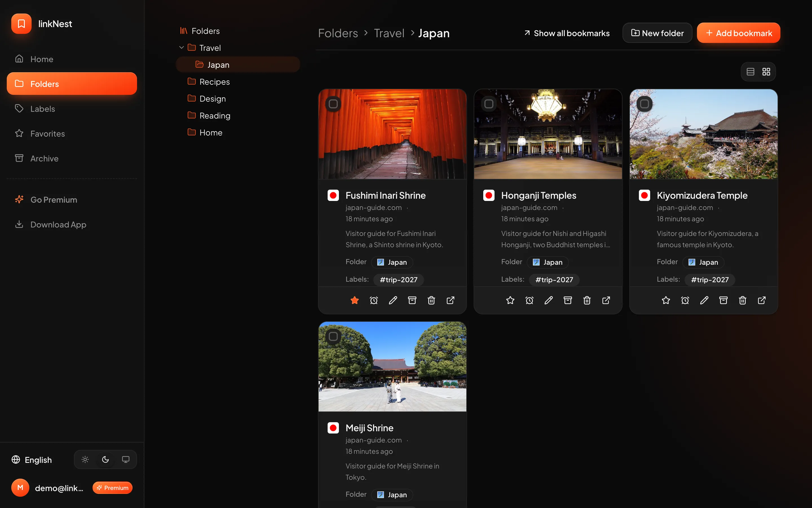The width and height of the screenshot is (812, 508).
Task: Select the Fushimi Inari Shrine card checkbox
Action: point(333,104)
